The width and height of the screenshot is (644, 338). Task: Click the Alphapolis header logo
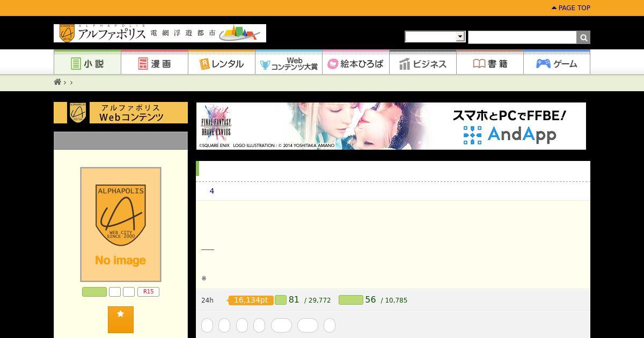pos(160,33)
